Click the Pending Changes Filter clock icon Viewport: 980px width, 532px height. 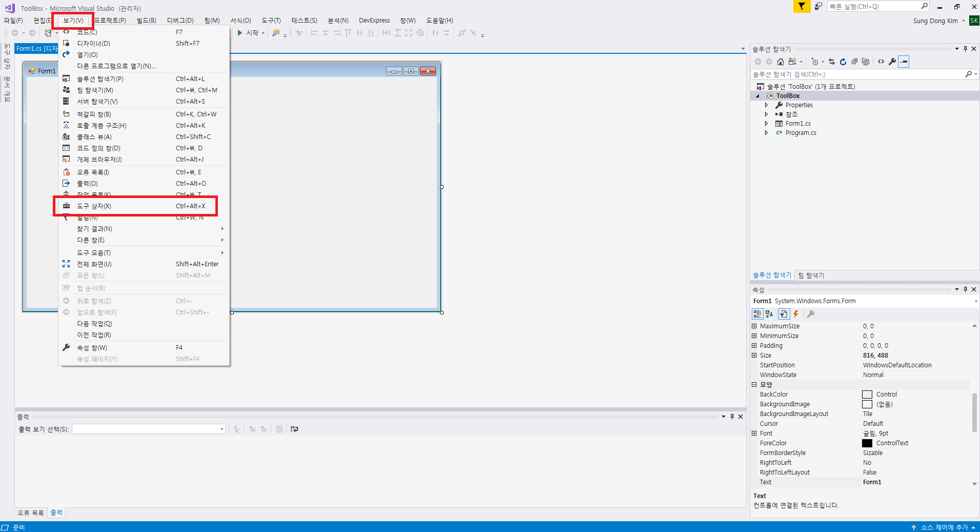tap(815, 62)
